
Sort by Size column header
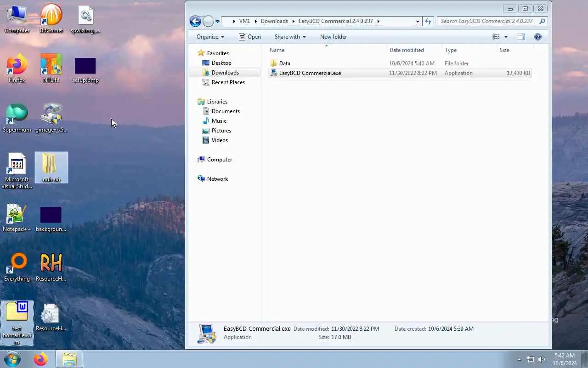pos(515,50)
